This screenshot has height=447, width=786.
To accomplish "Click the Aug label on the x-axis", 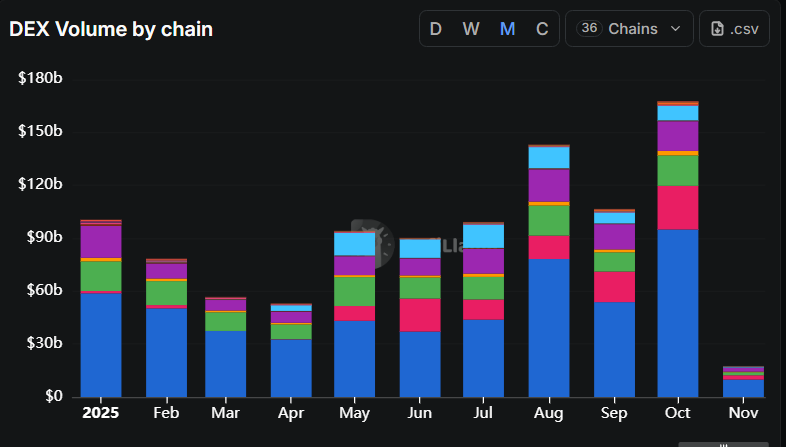I will 549,413.
